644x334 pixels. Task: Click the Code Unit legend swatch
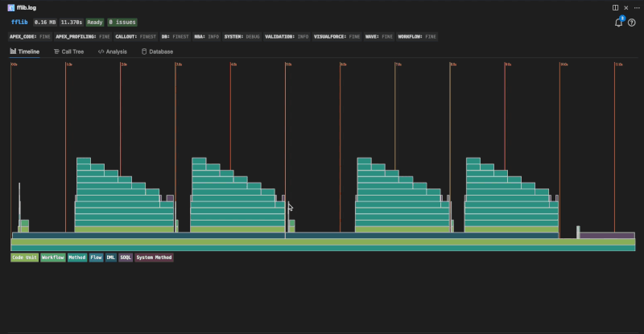coord(24,258)
